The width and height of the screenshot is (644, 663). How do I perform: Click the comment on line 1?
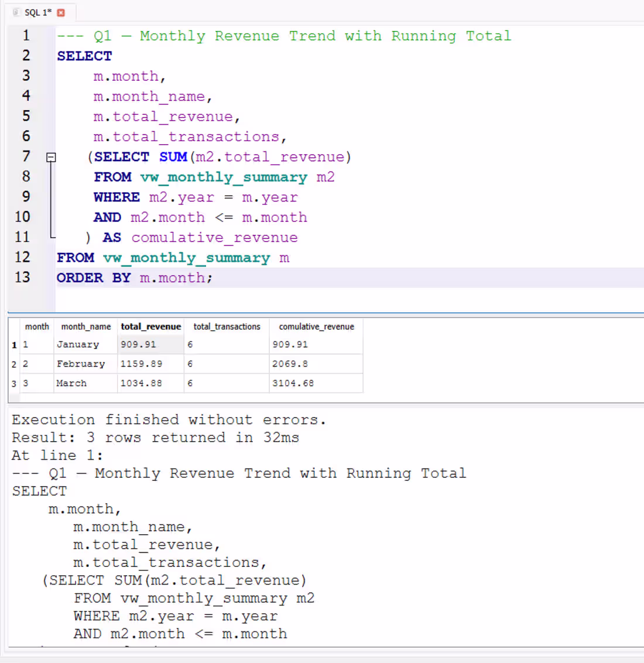[284, 36]
